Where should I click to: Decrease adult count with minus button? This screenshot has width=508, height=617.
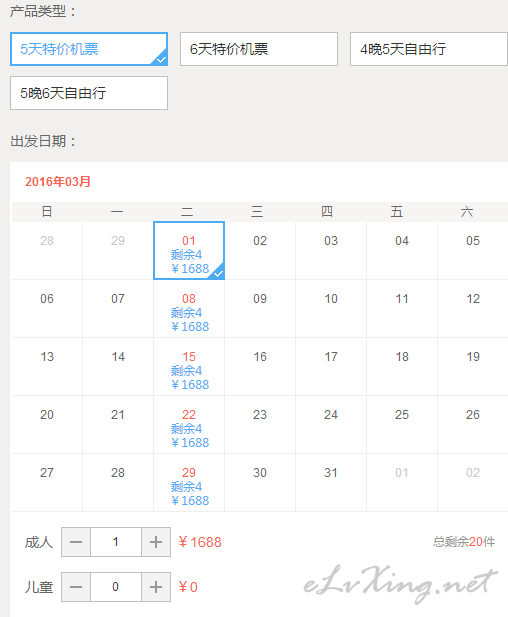pos(76,542)
